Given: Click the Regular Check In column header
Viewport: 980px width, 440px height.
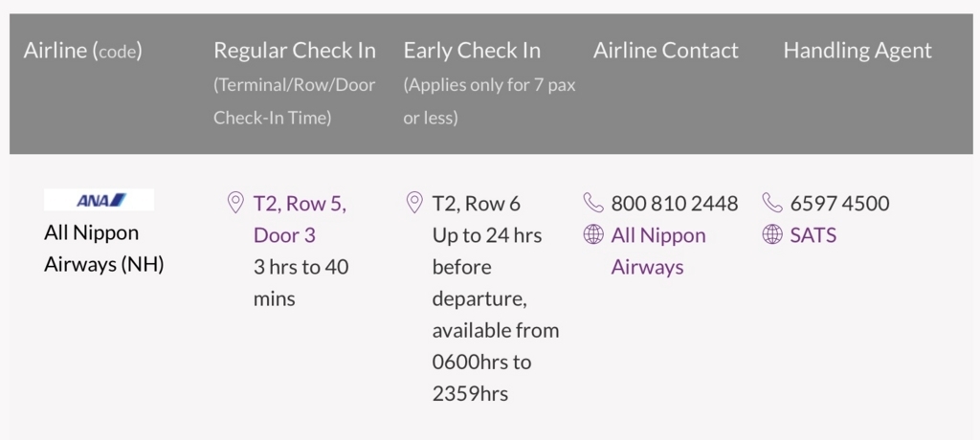Looking at the screenshot, I should pos(295,51).
